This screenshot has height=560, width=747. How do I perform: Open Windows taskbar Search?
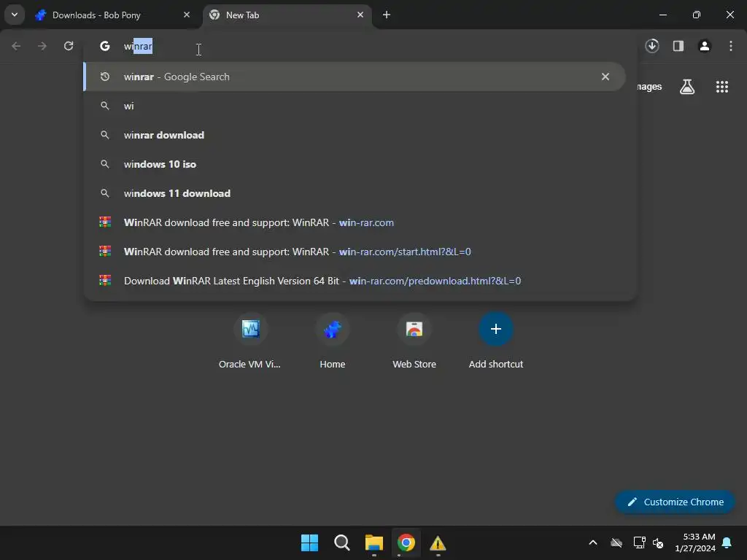[x=342, y=542]
